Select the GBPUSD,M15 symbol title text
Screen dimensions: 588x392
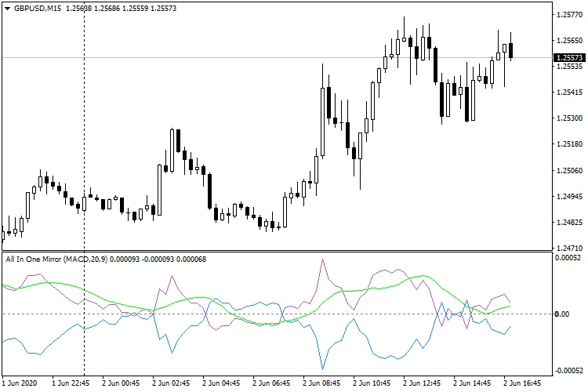coord(38,9)
